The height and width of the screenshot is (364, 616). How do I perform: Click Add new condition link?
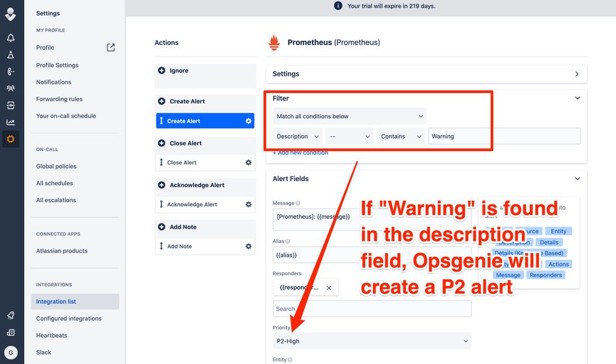(x=300, y=153)
